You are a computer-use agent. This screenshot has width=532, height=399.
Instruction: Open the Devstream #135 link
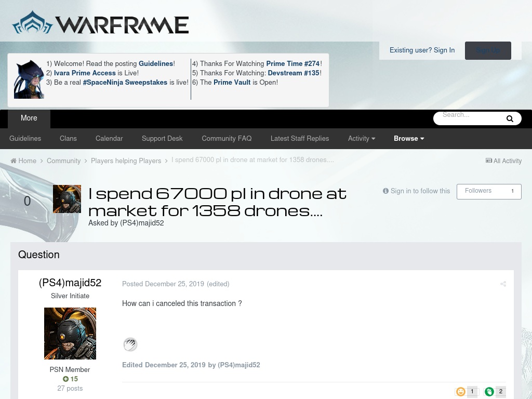[294, 73]
